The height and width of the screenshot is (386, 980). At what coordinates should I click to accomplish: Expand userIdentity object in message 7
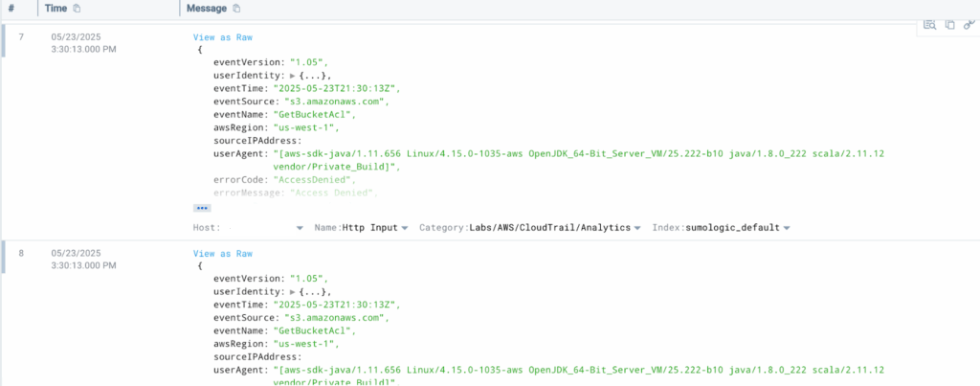[x=293, y=76]
